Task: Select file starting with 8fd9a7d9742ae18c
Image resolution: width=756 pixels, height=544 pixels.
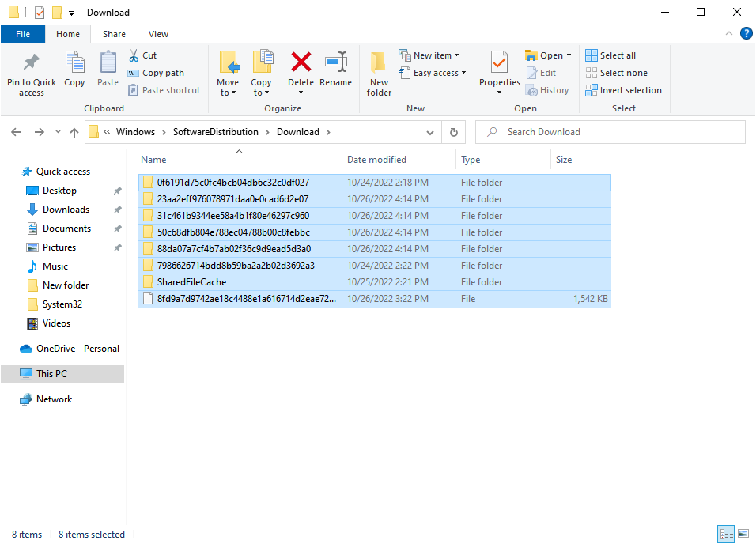Action: point(375,299)
